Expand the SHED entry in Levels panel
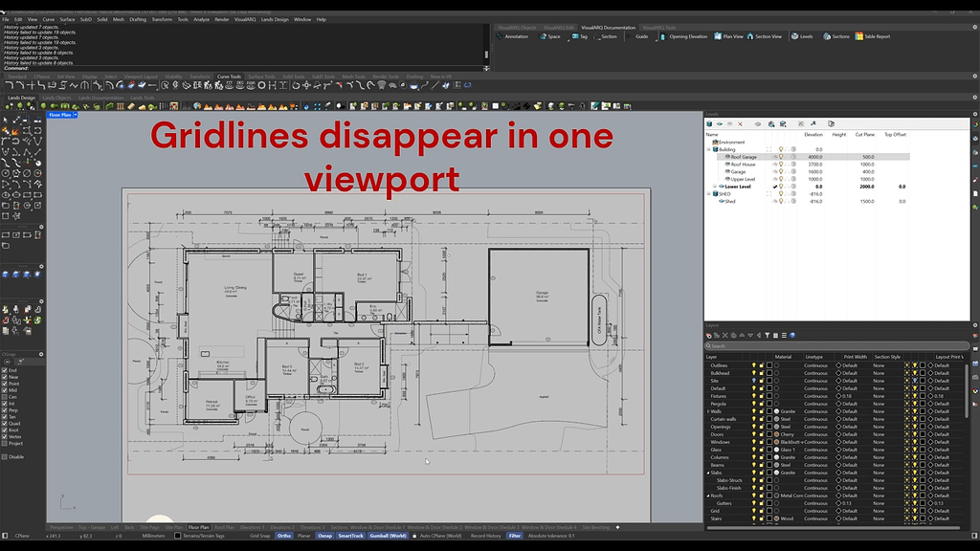 click(x=708, y=192)
